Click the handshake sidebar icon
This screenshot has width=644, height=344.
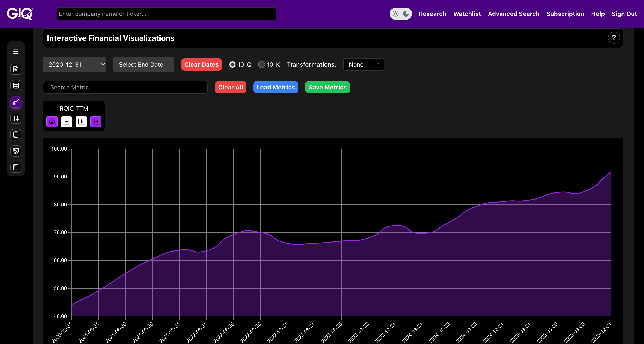tap(16, 151)
